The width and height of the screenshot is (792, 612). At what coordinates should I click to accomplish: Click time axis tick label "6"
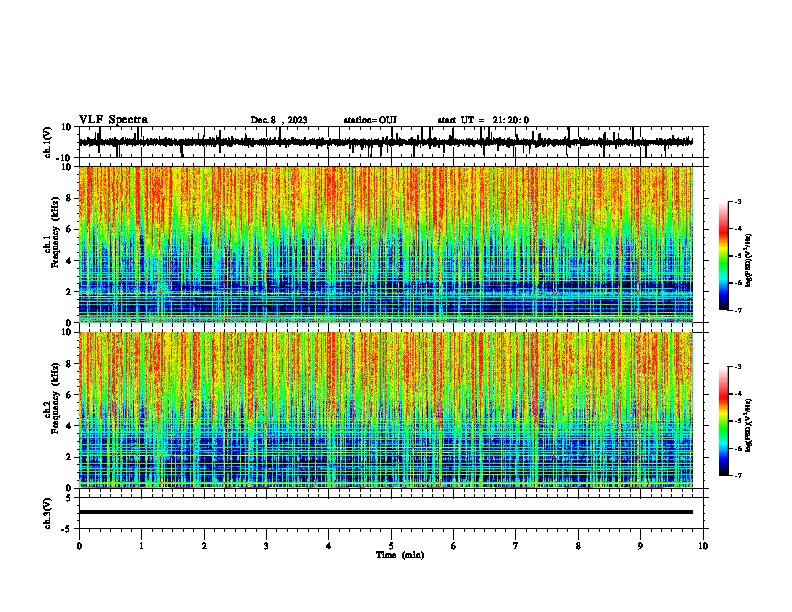coord(454,546)
